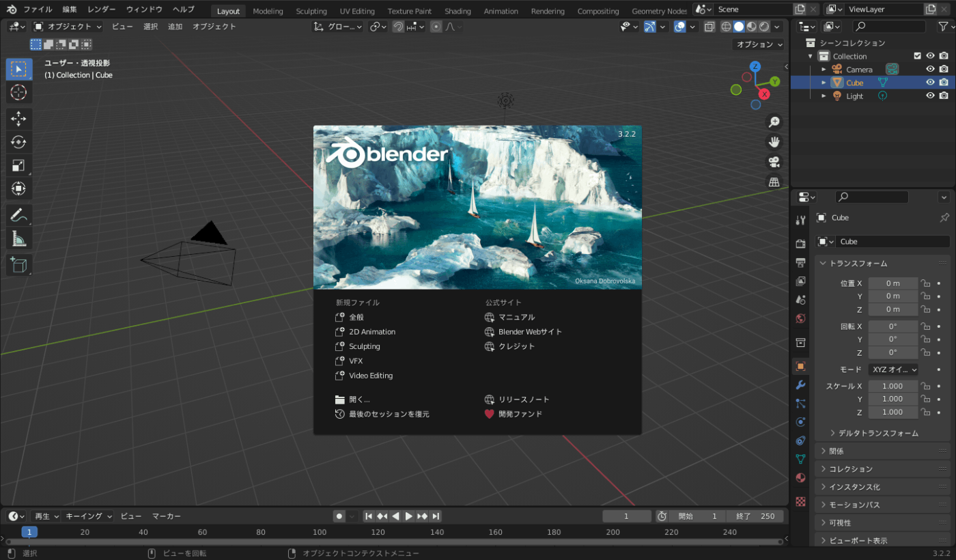Switch to the Shading workspace tab
Image resolution: width=956 pixels, height=560 pixels.
458,11
